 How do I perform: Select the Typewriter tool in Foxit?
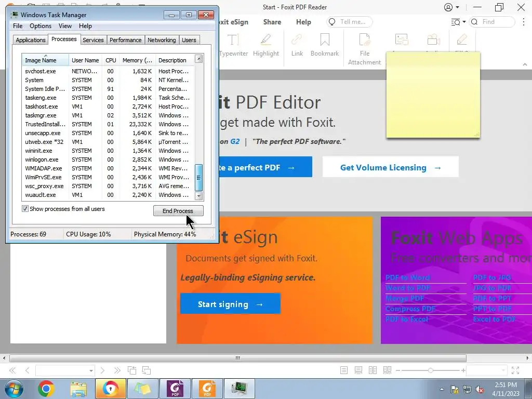(x=233, y=45)
